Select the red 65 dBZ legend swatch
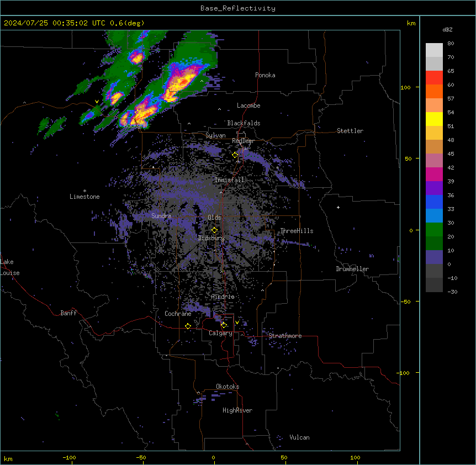 click(x=434, y=77)
